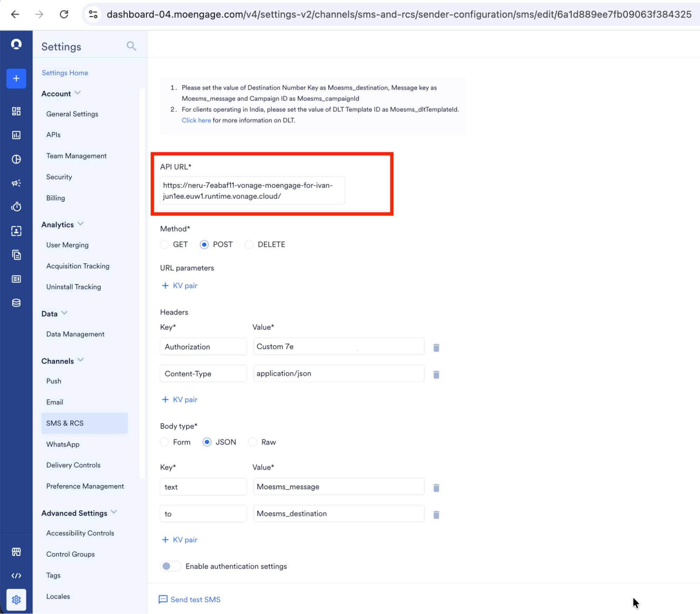Image resolution: width=700 pixels, height=614 pixels.
Task: Delete the Authorization header row
Action: point(436,347)
